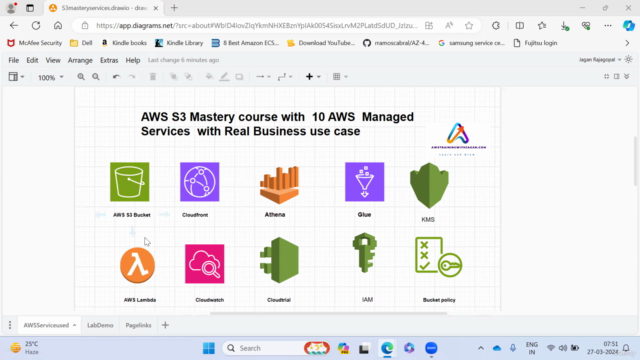Image resolution: width=640 pixels, height=360 pixels.
Task: Switch to the Pagelinks page tab
Action: [x=138, y=325]
